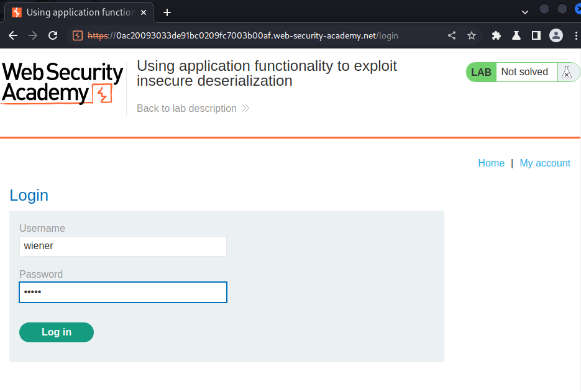Open the Chrome profile avatar menu
The height and width of the screenshot is (392, 581).
[556, 35]
